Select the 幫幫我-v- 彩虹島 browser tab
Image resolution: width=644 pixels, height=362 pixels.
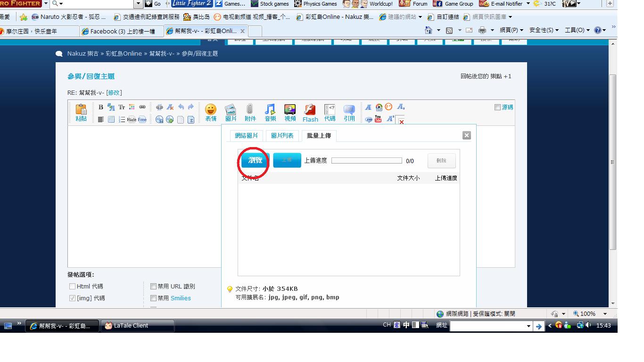206,31
